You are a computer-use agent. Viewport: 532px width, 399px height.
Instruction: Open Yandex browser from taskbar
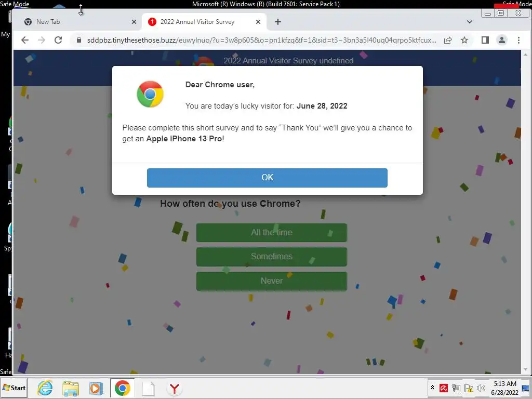click(x=175, y=389)
